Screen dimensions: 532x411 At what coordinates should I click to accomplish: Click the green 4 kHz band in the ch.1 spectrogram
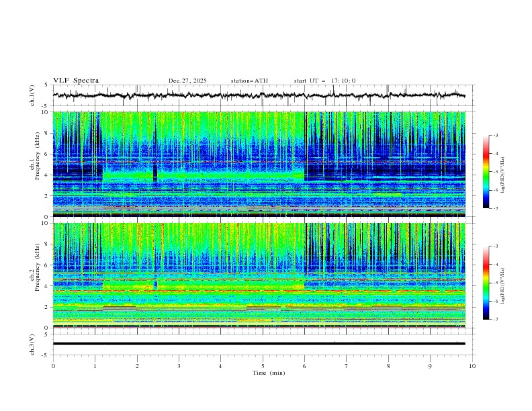[204, 175]
